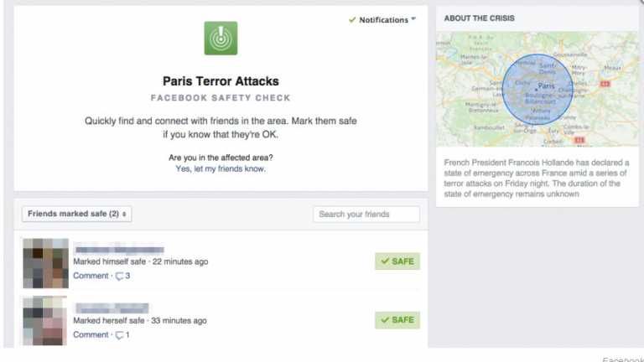Viewport: 644px width, 362px height.
Task: Toggle SAFE button for first friend
Action: pos(397,261)
